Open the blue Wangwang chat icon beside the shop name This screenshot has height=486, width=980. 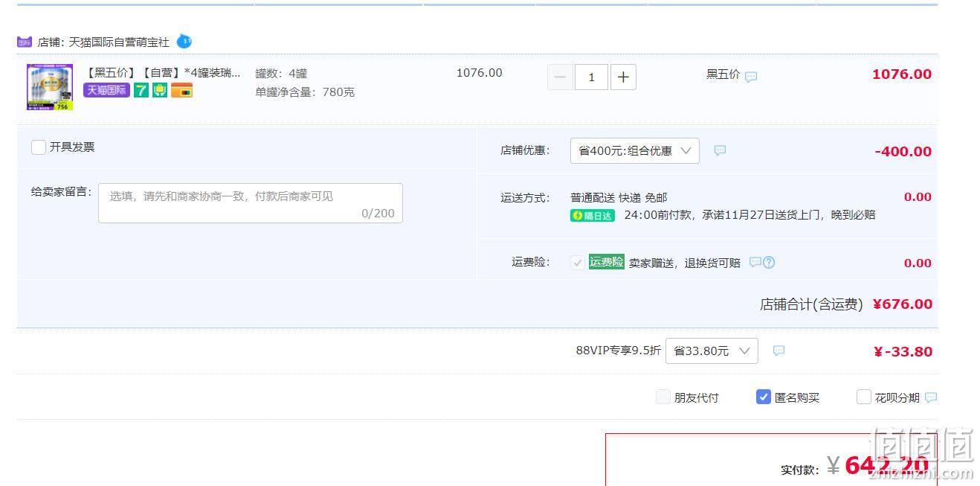coord(184,42)
